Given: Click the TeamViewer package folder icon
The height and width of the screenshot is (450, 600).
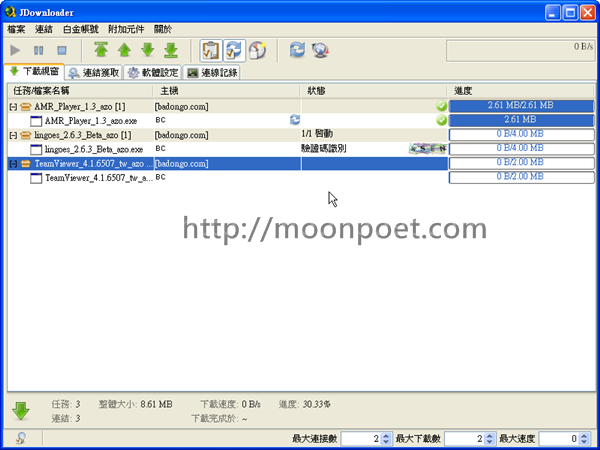Looking at the screenshot, I should [x=26, y=164].
